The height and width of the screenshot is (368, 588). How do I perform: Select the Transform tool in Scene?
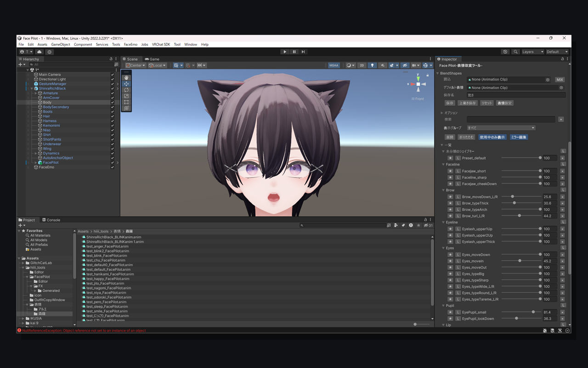pyautogui.click(x=126, y=108)
